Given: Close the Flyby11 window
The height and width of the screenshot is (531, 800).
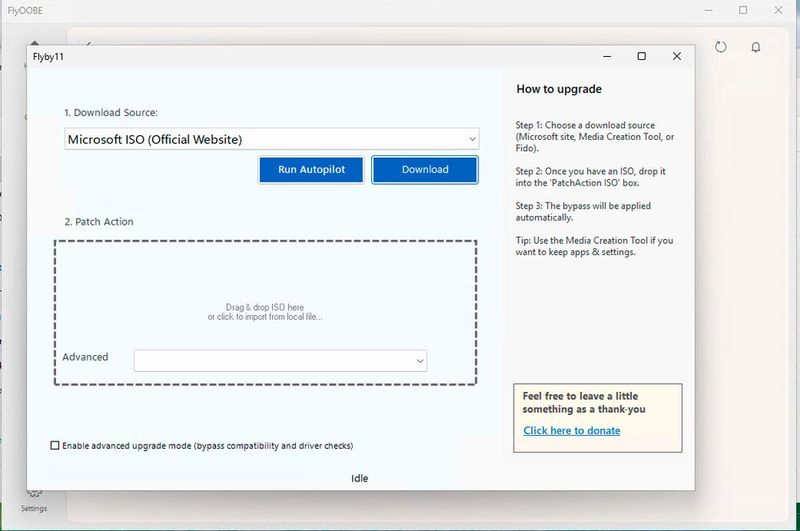Looking at the screenshot, I should (x=677, y=56).
